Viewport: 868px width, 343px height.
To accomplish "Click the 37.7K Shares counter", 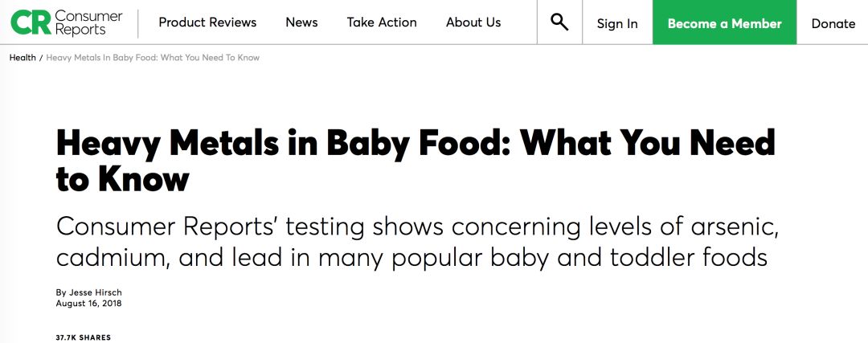I will click(83, 337).
